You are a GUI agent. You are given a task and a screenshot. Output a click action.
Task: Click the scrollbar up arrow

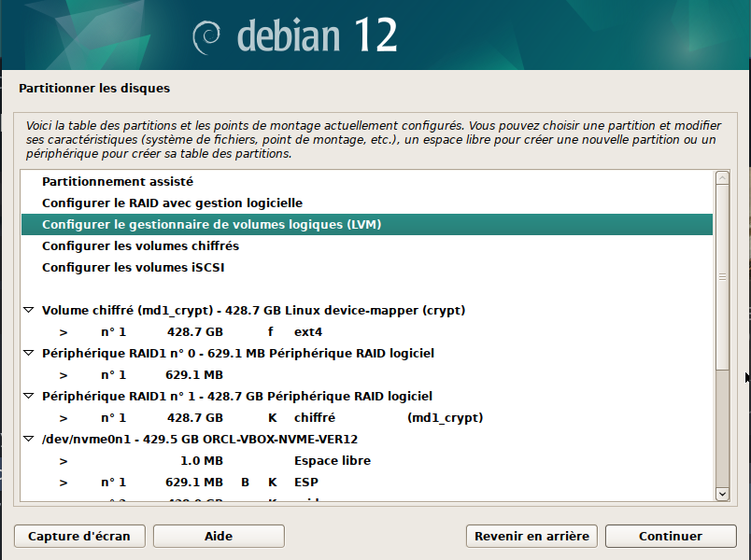tap(722, 178)
